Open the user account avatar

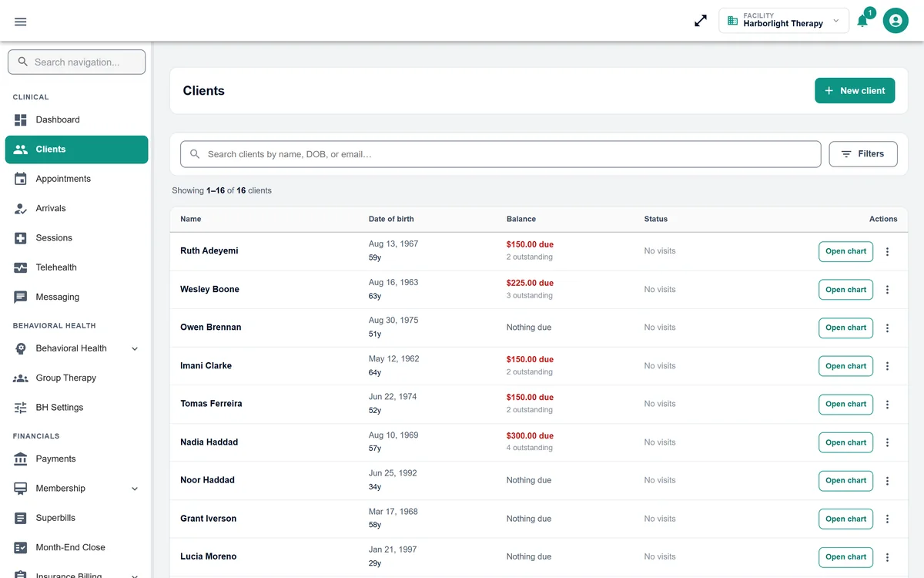[896, 21]
